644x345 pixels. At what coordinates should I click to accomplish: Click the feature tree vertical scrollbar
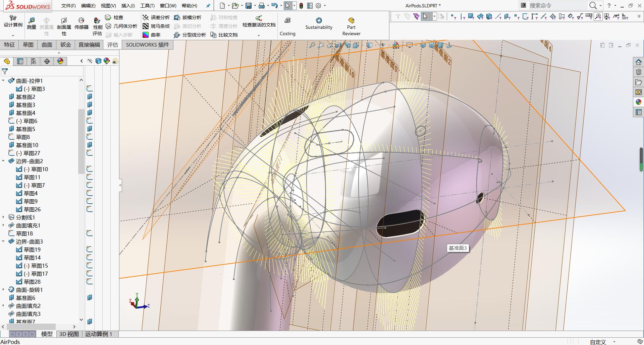click(81, 141)
